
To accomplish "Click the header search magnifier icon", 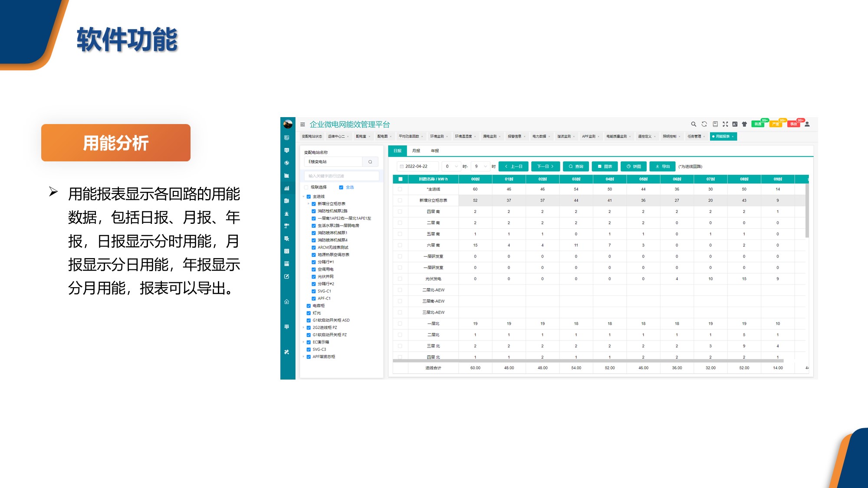I will tap(694, 124).
